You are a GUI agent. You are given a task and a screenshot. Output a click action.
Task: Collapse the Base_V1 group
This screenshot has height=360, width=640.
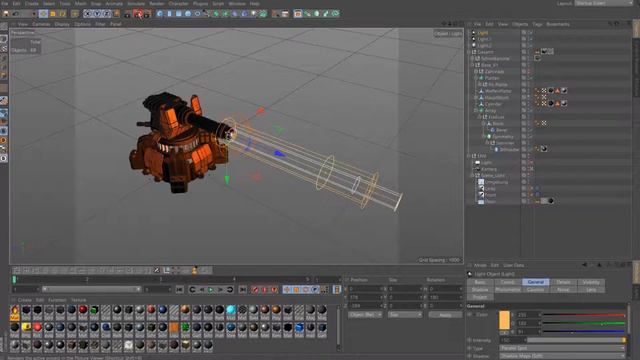coord(472,65)
